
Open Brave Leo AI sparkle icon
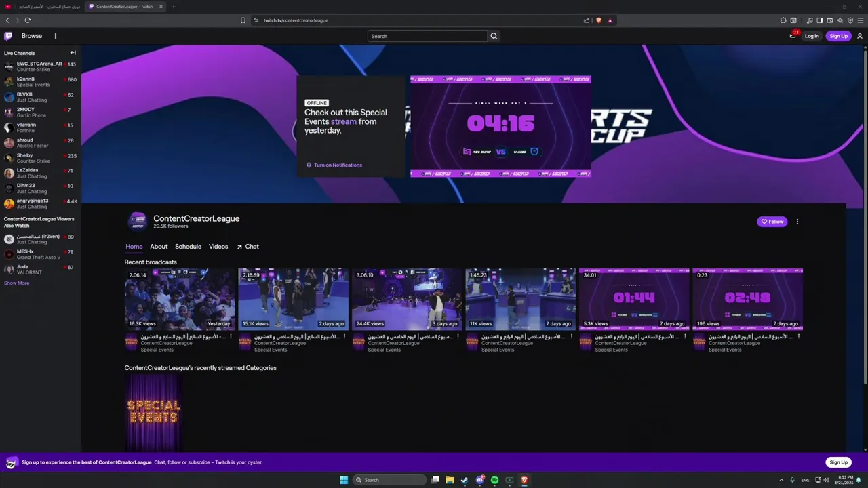point(840,20)
